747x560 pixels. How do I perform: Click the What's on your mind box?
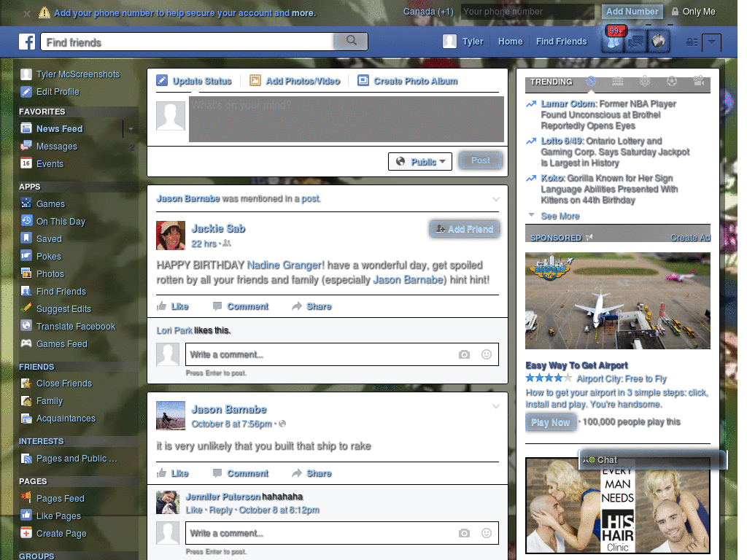(x=347, y=119)
